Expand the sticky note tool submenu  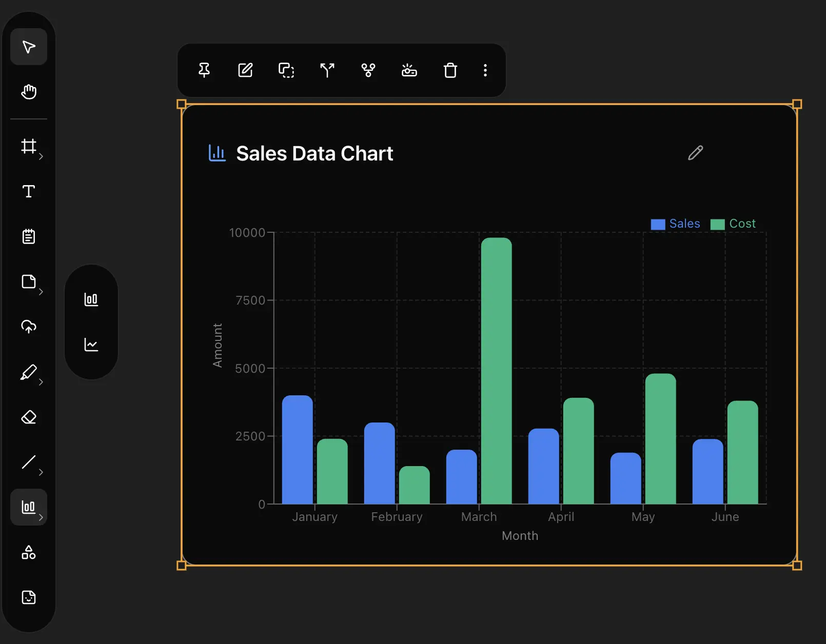click(x=41, y=292)
